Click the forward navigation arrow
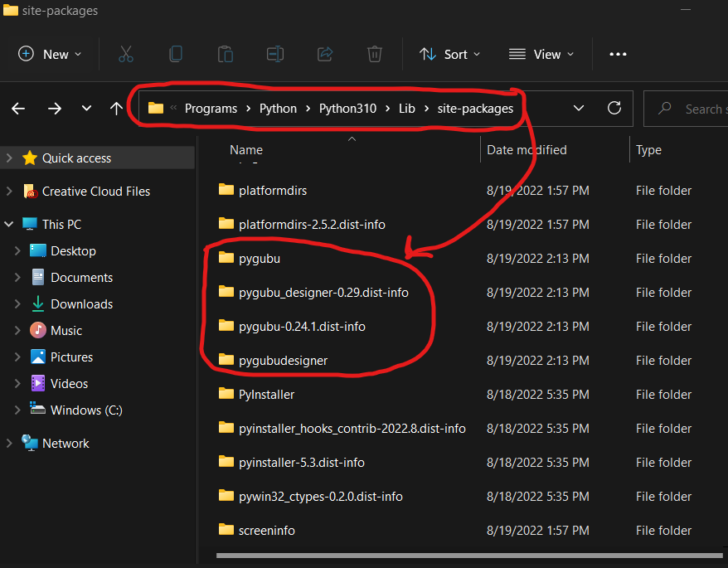Viewport: 728px width, 568px height. click(55, 108)
